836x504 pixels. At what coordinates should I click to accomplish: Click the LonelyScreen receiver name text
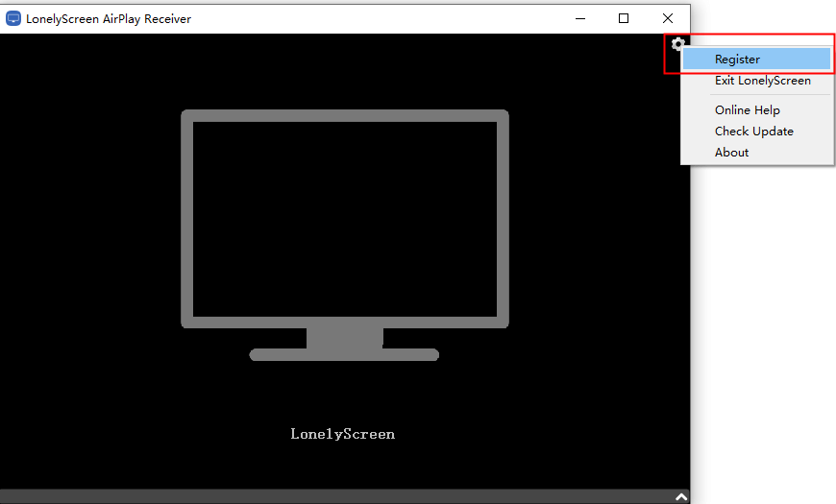(343, 434)
